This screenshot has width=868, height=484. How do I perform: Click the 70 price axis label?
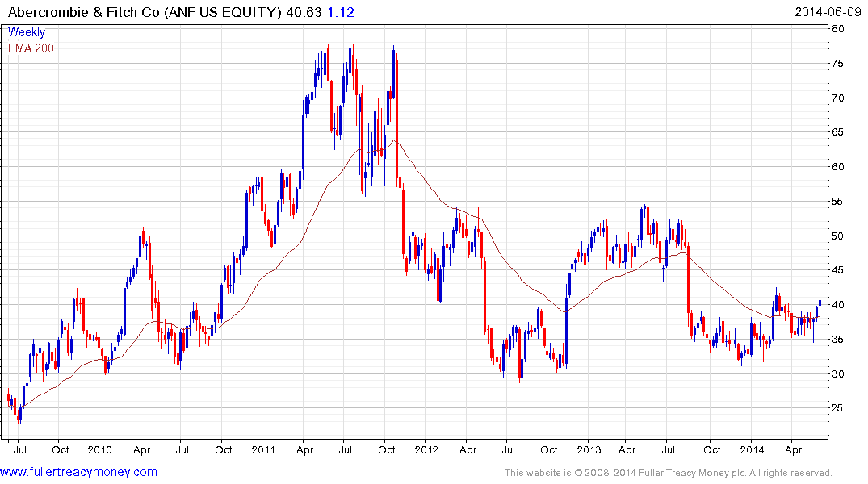click(838, 98)
